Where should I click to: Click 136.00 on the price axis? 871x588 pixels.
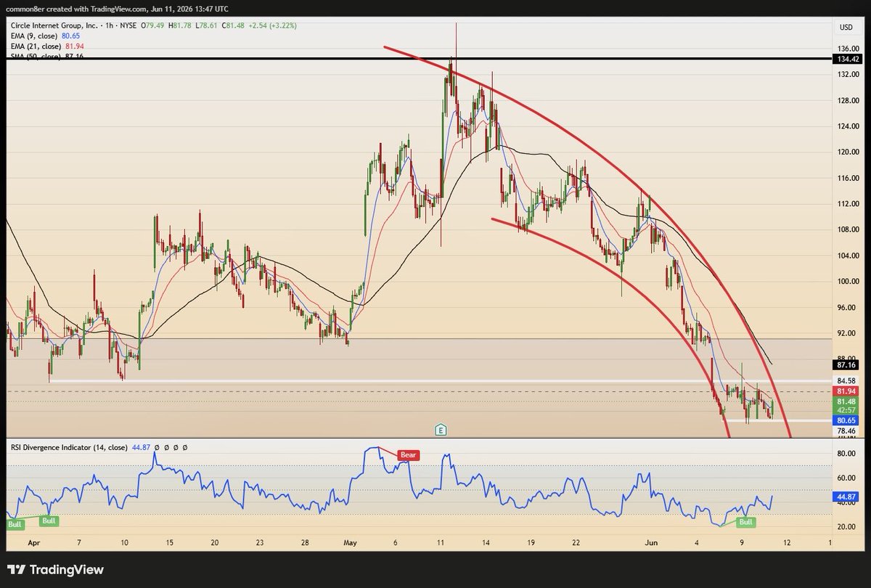click(x=848, y=49)
